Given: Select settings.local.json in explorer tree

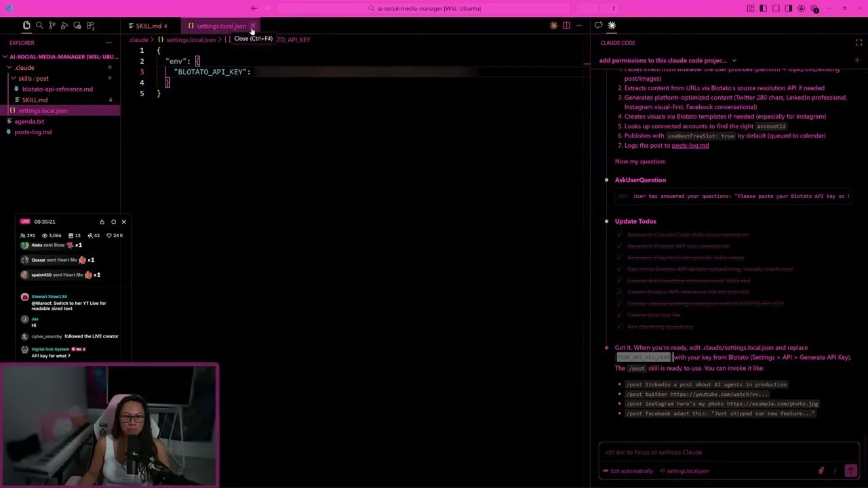Looking at the screenshot, I should point(60,110).
